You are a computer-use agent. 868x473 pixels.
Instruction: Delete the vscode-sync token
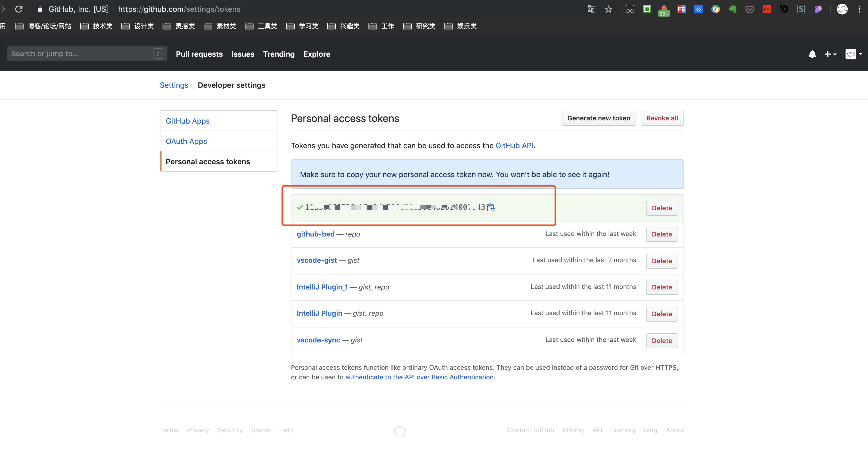662,341
